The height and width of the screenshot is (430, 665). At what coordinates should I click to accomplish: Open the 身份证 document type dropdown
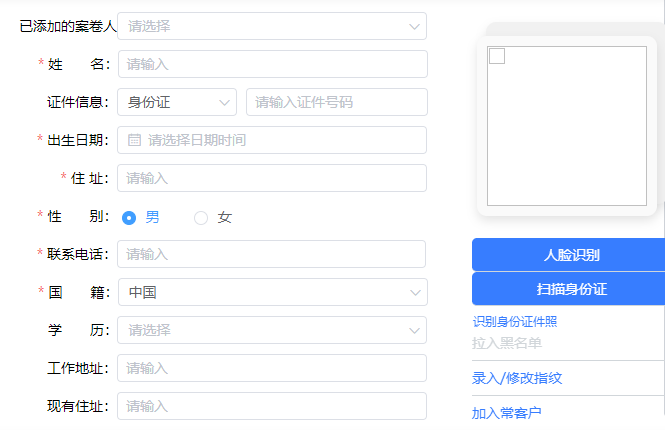pos(177,102)
